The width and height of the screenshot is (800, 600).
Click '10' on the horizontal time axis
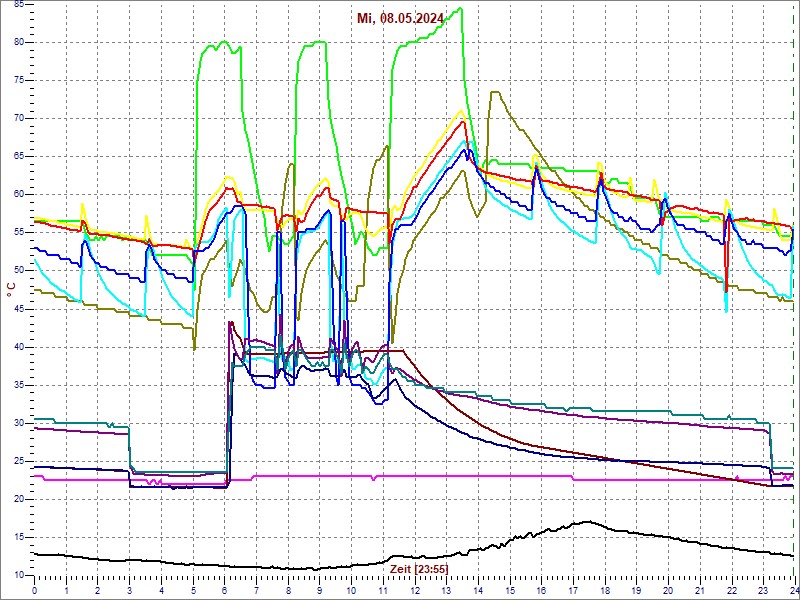click(351, 590)
